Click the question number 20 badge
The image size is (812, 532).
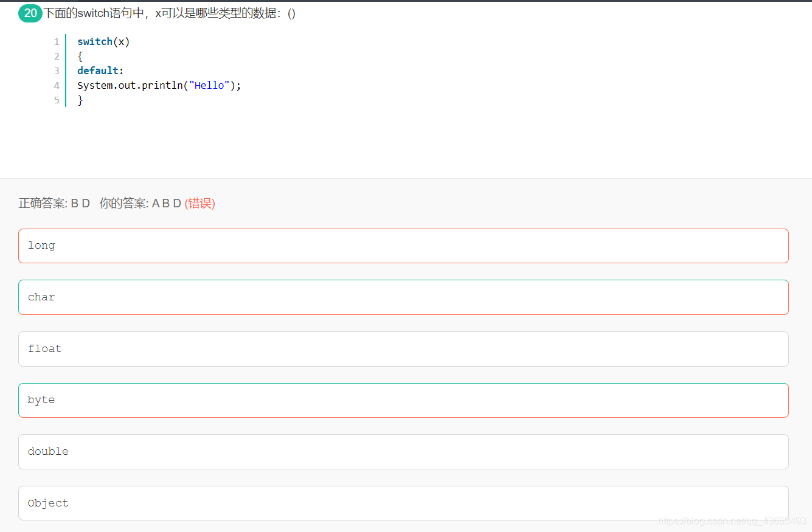[30, 13]
